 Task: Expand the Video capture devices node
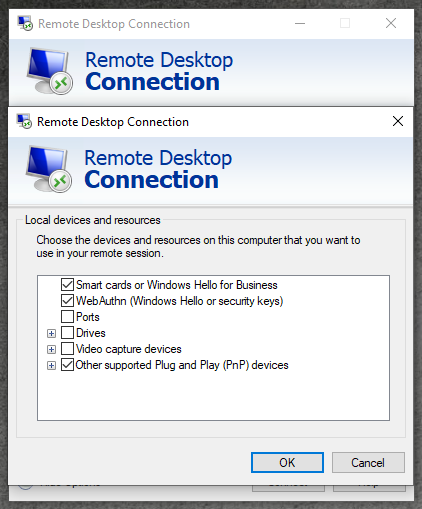51,349
